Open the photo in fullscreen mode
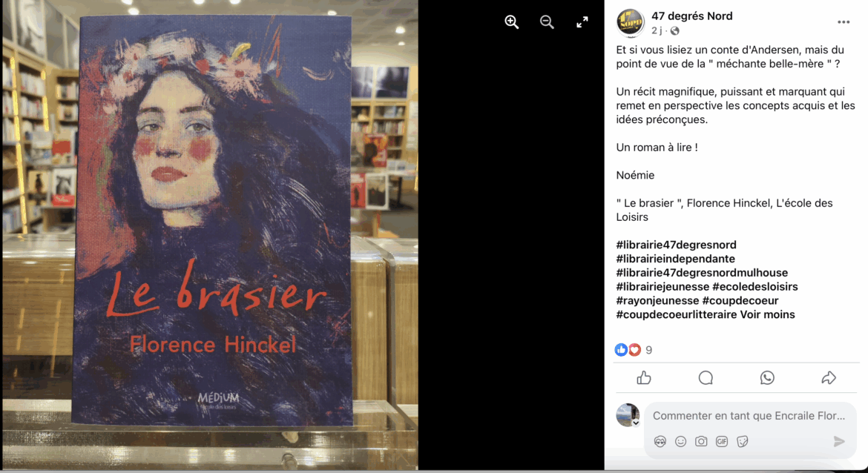The image size is (868, 473). click(x=582, y=22)
